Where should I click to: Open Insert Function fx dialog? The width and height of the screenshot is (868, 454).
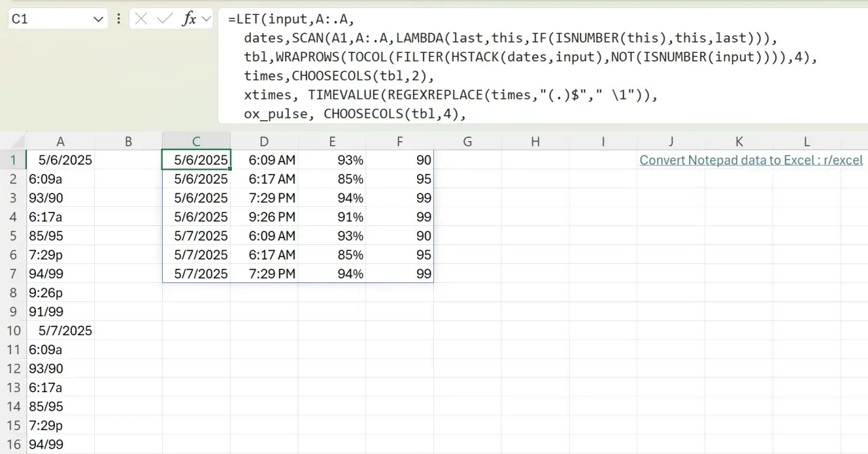pyautogui.click(x=189, y=19)
